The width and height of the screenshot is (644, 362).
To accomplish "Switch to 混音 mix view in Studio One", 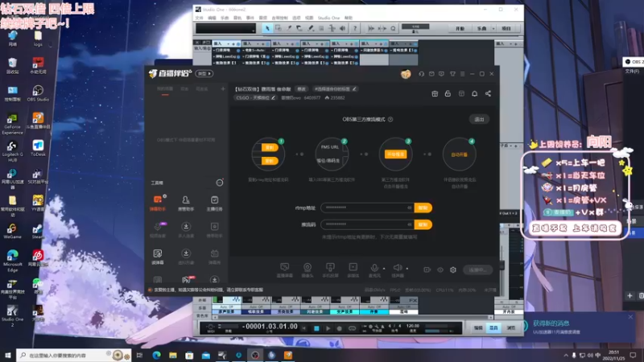I will pyautogui.click(x=493, y=327).
